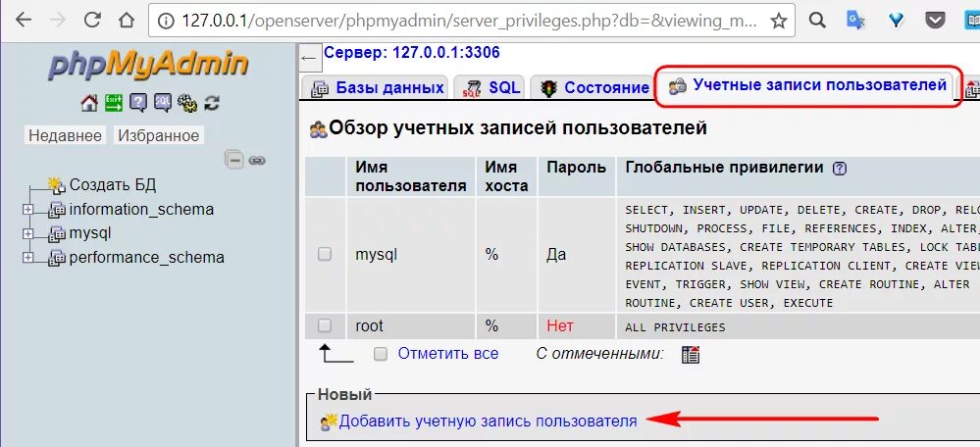Click the panel hide arrow left of Сервер

click(308, 58)
